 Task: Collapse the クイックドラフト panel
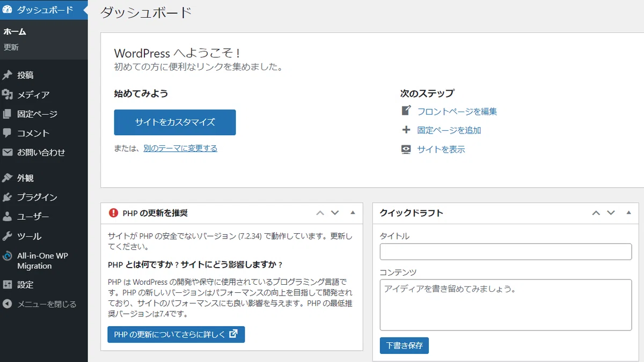tap(628, 213)
